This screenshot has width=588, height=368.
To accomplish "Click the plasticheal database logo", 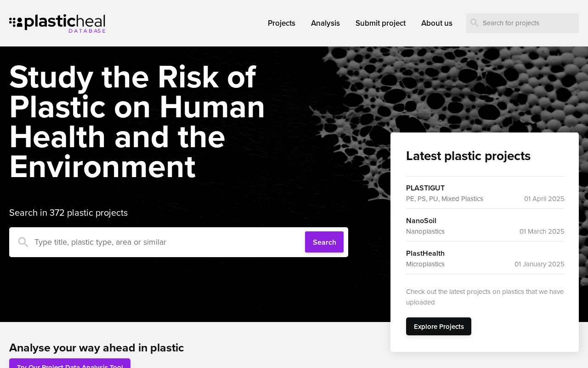I will (x=57, y=23).
